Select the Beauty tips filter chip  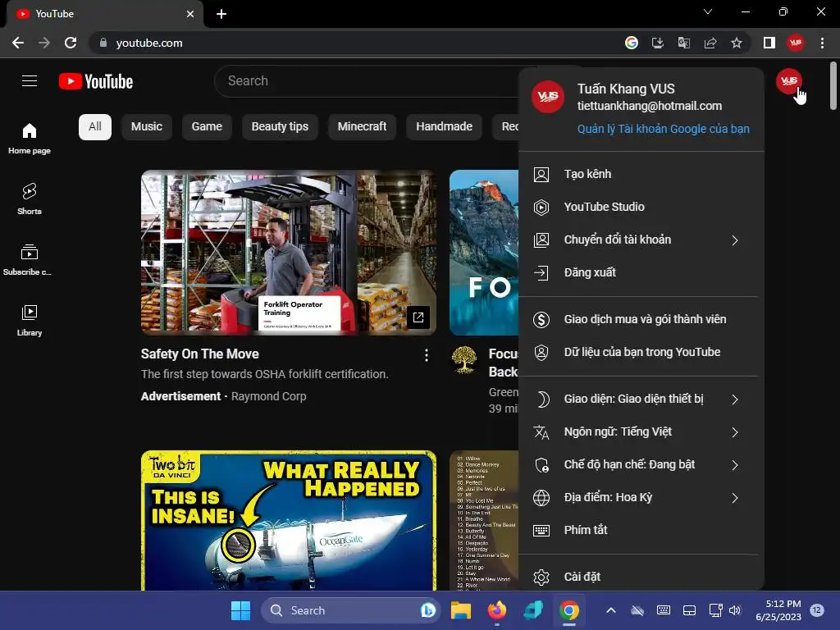(280, 127)
